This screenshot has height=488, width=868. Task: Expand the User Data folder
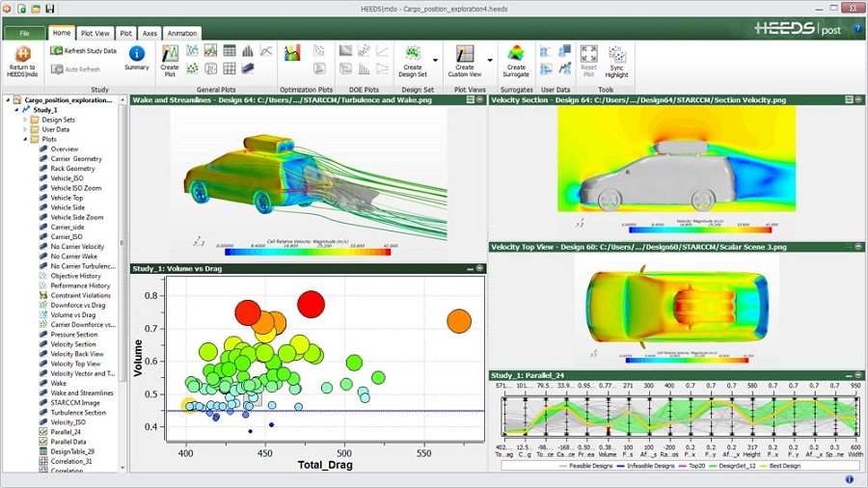click(x=25, y=129)
